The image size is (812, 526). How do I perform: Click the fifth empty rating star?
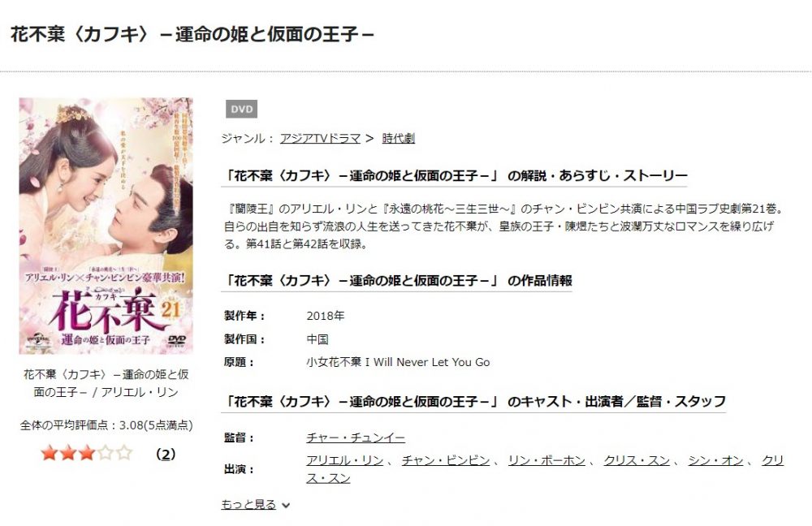coord(123,453)
